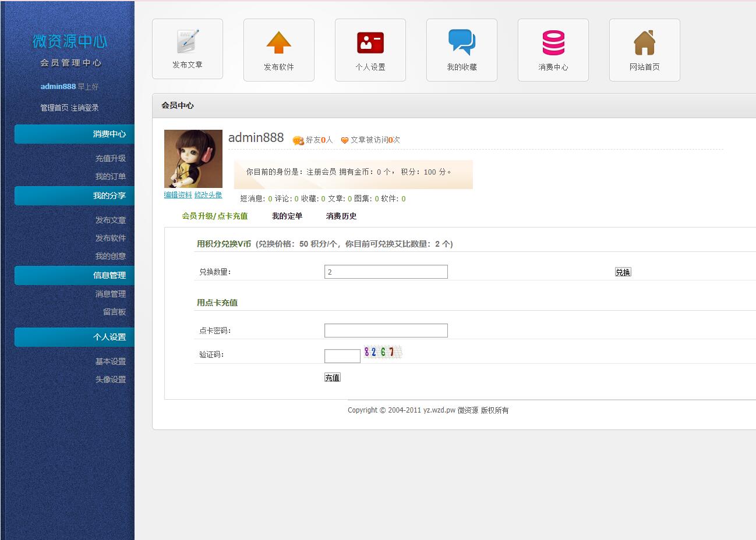Image resolution: width=756 pixels, height=540 pixels.
Task: Focus the 兑换数量 input field
Action: pyautogui.click(x=386, y=272)
